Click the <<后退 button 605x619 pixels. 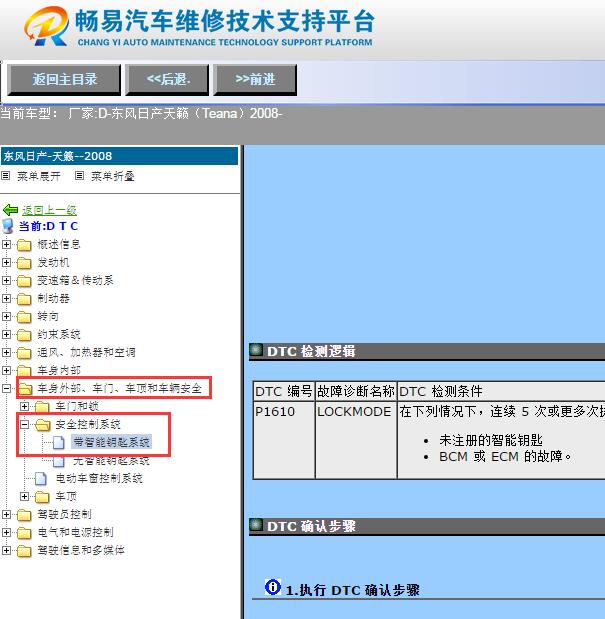point(167,80)
